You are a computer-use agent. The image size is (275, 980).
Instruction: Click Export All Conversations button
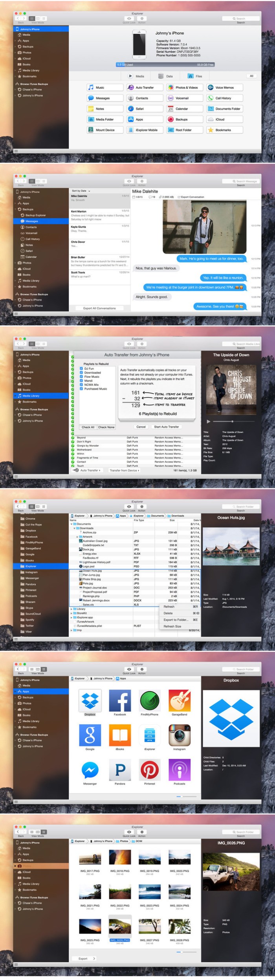99,308
